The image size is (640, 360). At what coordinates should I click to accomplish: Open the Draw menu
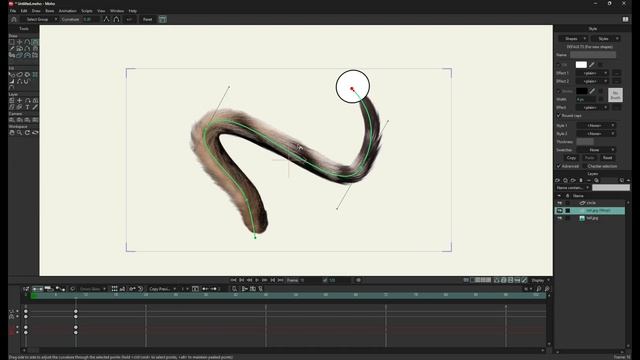pos(36,11)
